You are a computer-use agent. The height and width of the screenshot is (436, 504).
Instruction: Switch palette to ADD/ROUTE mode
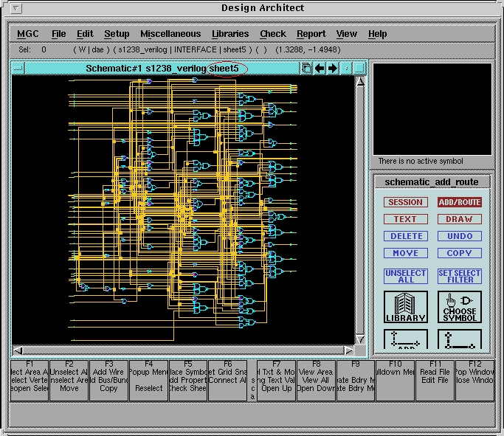pos(459,202)
